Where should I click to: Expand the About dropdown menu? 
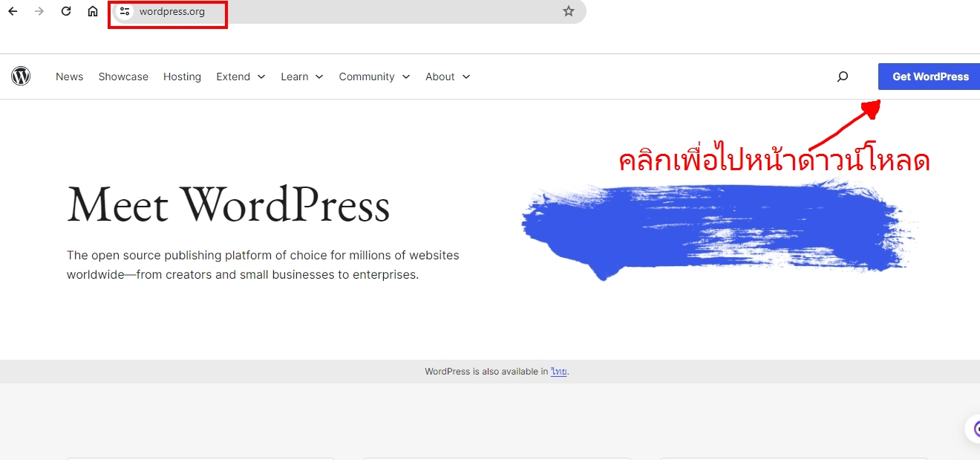coord(448,77)
